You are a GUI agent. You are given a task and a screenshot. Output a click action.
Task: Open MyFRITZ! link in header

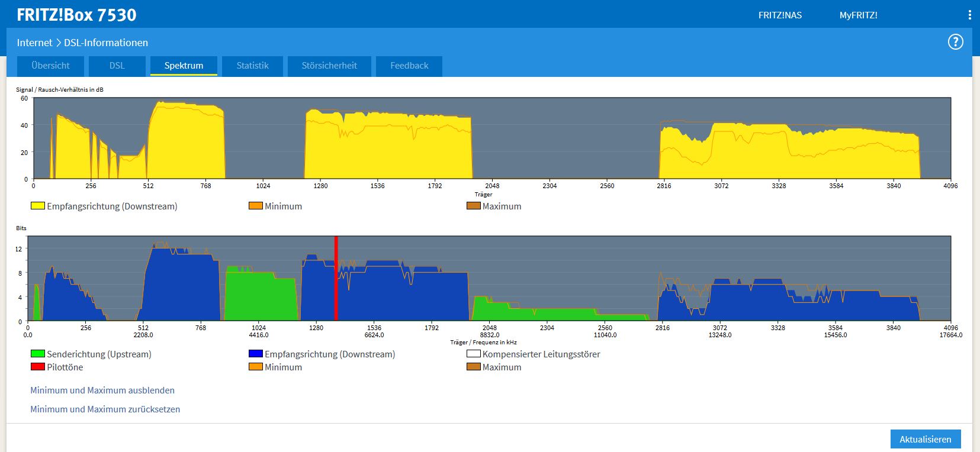[858, 15]
